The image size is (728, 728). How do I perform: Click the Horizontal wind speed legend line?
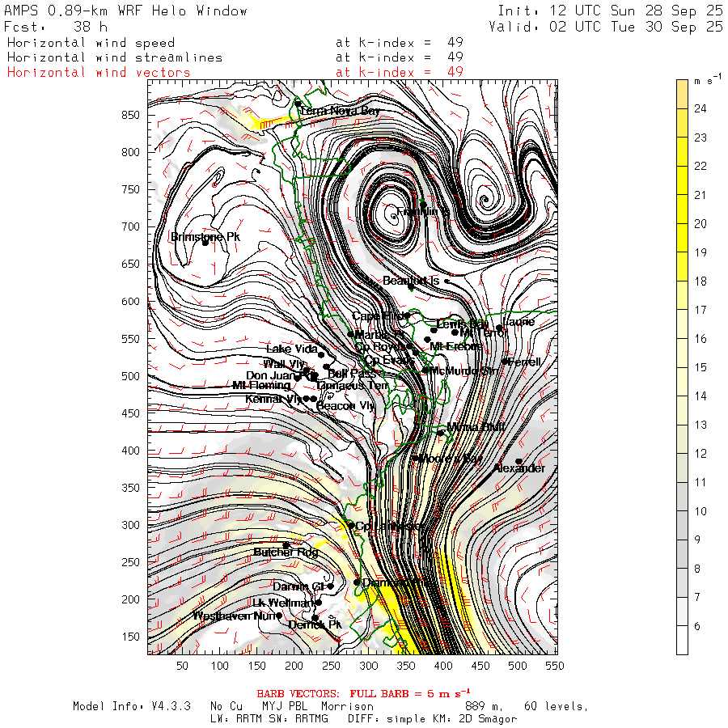coord(91,43)
